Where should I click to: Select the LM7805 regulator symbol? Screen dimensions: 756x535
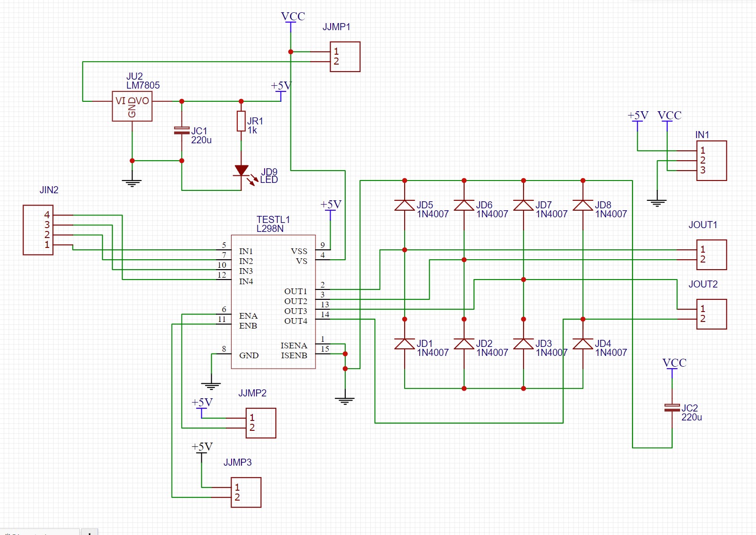coord(132,106)
